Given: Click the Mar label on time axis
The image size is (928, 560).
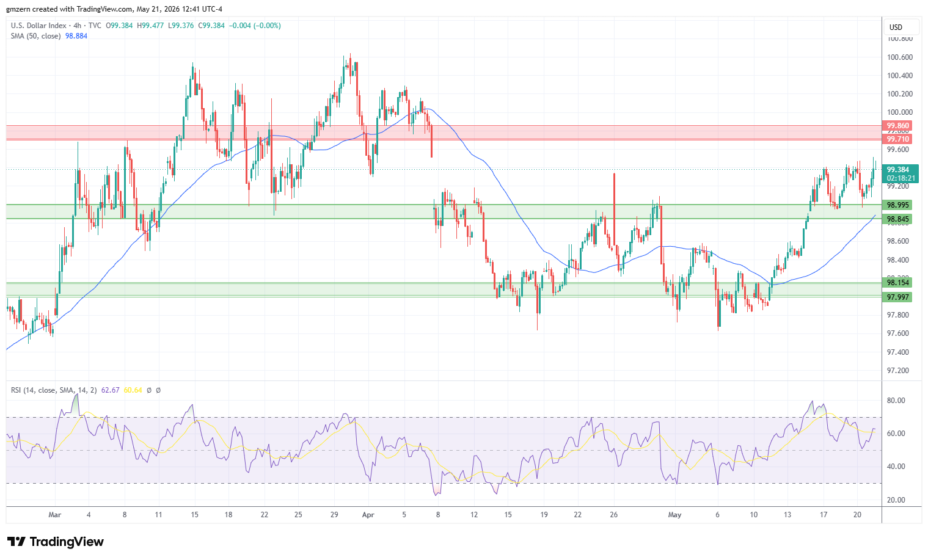Looking at the screenshot, I should pos(55,515).
